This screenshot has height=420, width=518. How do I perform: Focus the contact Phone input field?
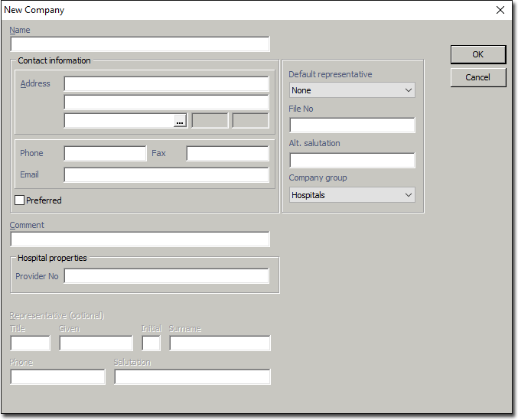pyautogui.click(x=105, y=154)
